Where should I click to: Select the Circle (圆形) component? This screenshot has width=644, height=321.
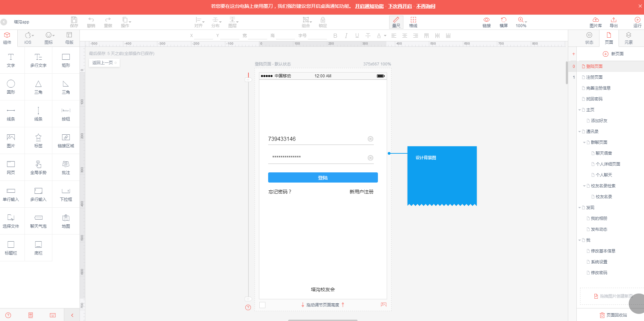(11, 87)
